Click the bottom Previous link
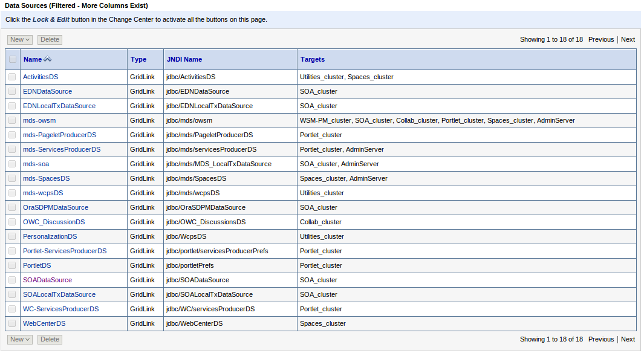Image resolution: width=644 pixels, height=356 pixels. tap(601, 339)
